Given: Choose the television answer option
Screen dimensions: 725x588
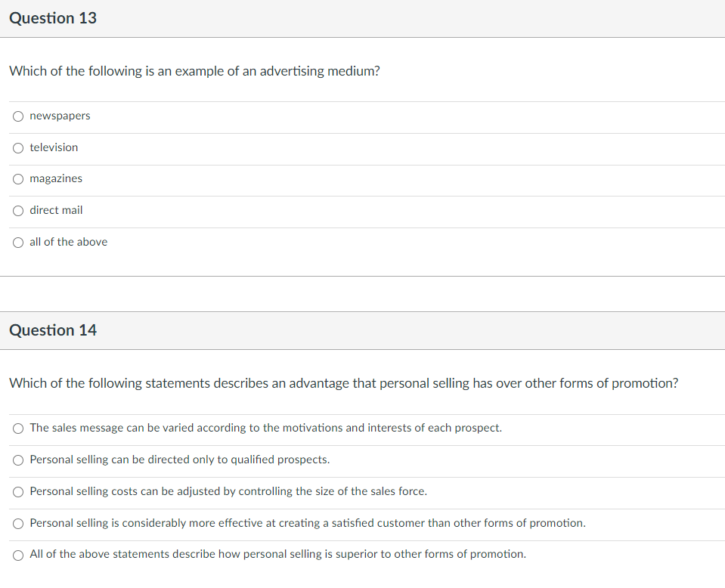Looking at the screenshot, I should 18,148.
